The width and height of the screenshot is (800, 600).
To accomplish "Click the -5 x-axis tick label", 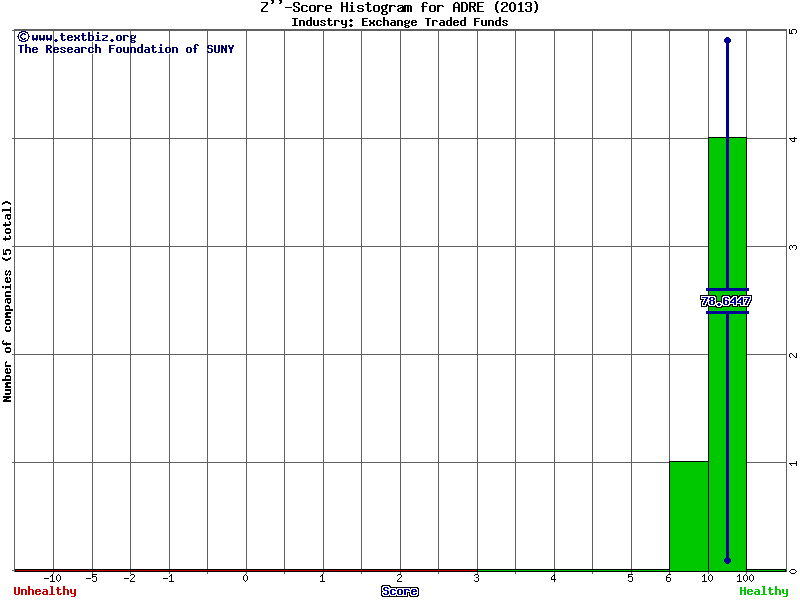I will tap(91, 578).
